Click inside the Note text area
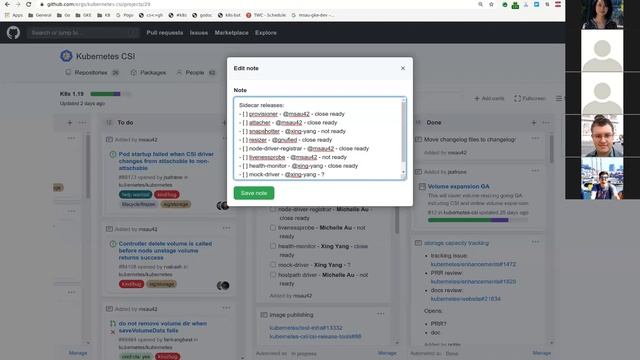This screenshot has width=640, height=360. pyautogui.click(x=320, y=138)
